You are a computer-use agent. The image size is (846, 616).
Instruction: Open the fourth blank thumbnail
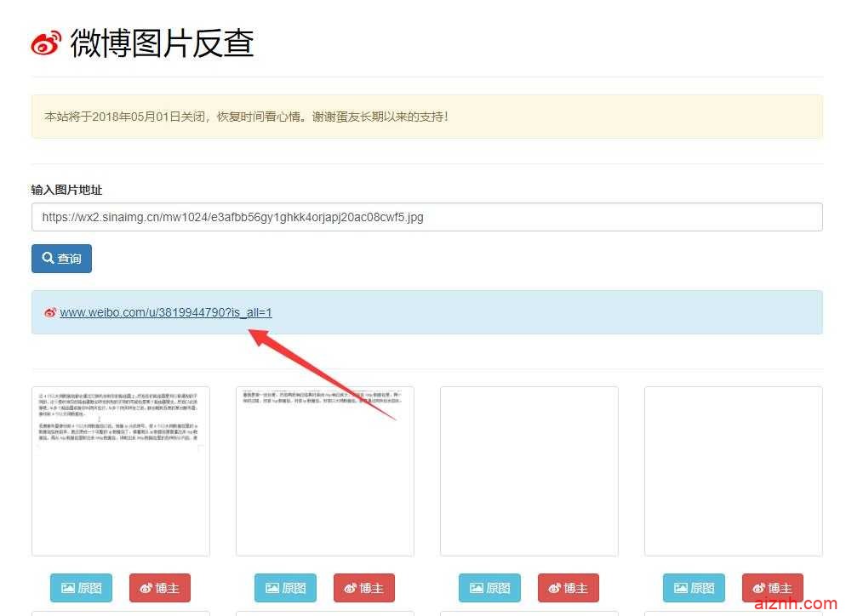(x=733, y=471)
